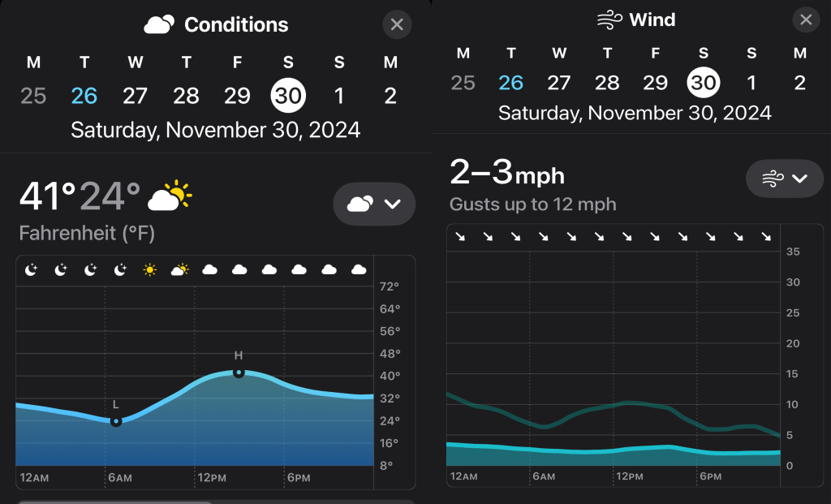Click the last cloud icon in hourly row
This screenshot has height=504, width=831.
[359, 270]
